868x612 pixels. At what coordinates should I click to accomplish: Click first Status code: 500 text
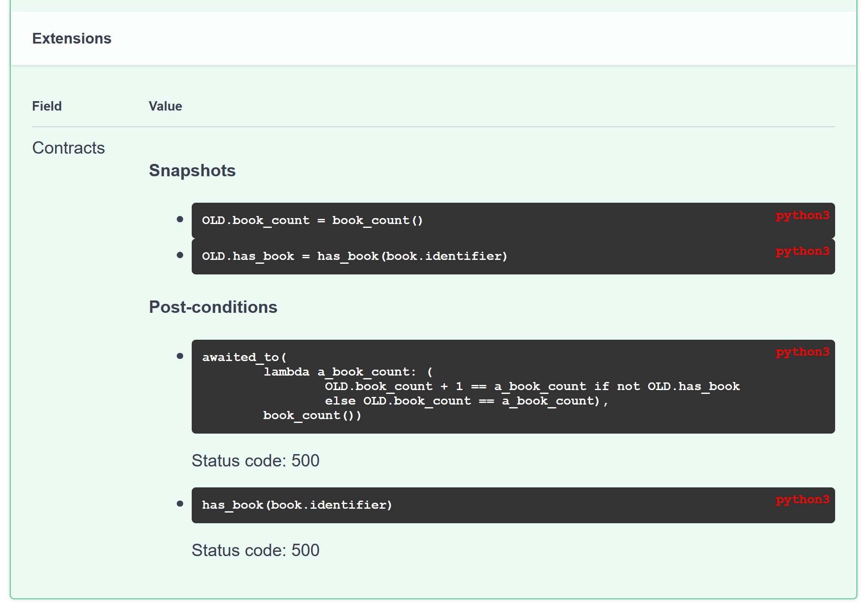point(255,460)
